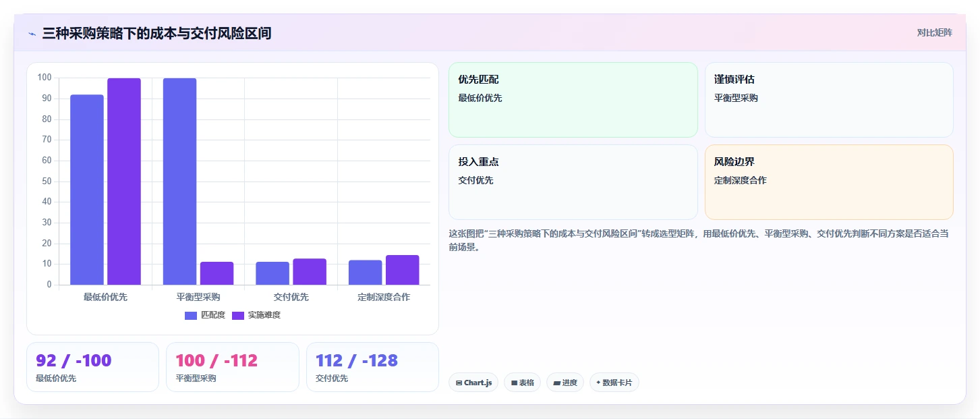Click the description paragraph starting 这张图把
Image resolution: width=980 pixels, height=419 pixels.
coord(699,240)
